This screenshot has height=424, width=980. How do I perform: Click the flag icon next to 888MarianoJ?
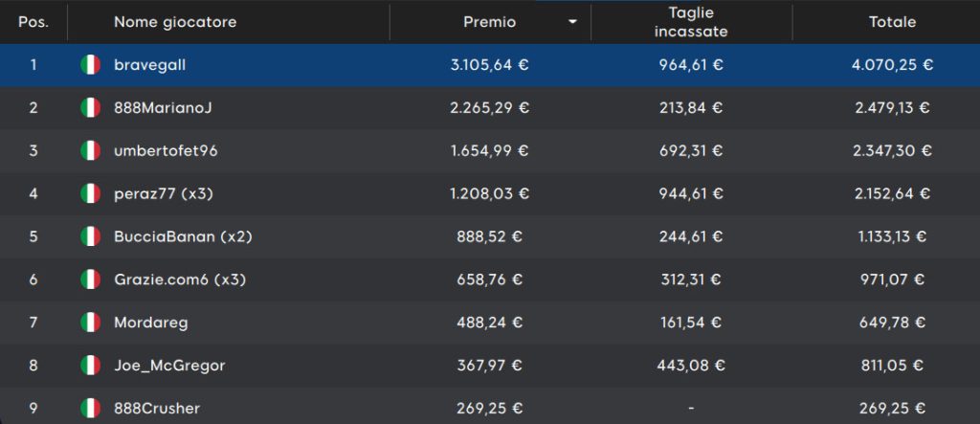pyautogui.click(x=91, y=108)
